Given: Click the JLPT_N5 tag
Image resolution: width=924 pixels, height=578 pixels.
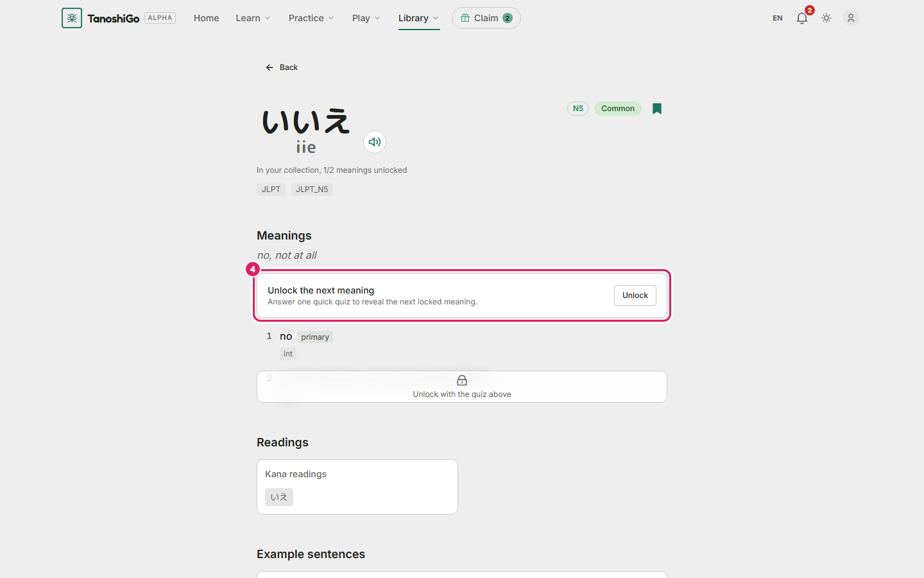Looking at the screenshot, I should pyautogui.click(x=312, y=189).
